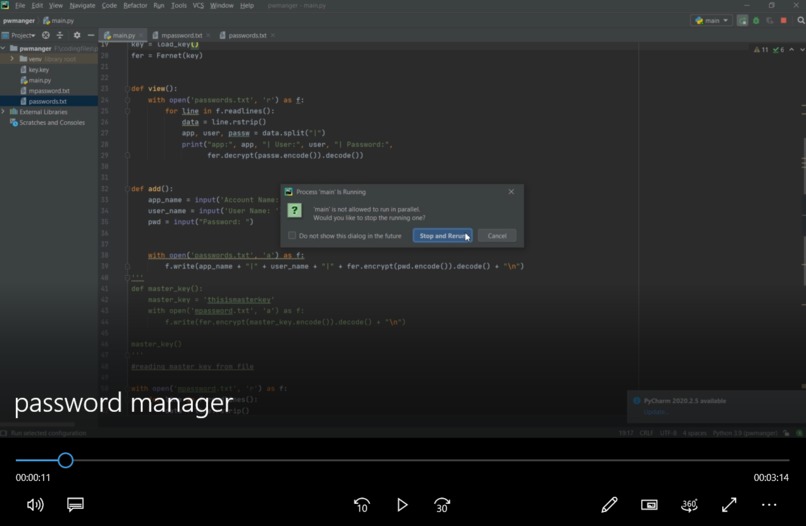
Task: Start debugging with the green bug icon
Action: [756, 21]
